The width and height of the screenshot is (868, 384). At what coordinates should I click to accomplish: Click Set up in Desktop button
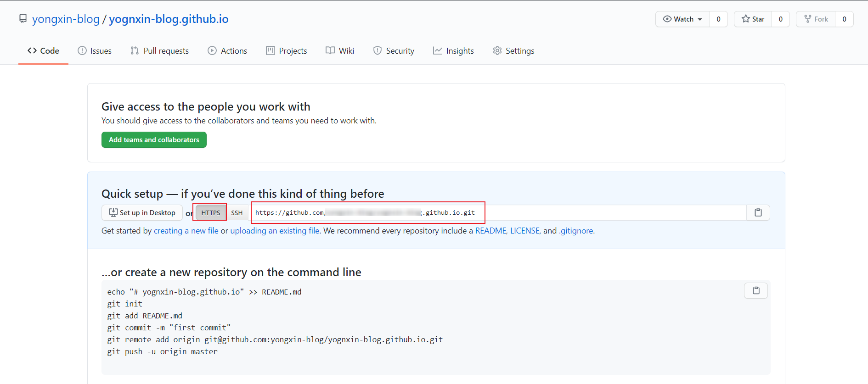(x=142, y=213)
